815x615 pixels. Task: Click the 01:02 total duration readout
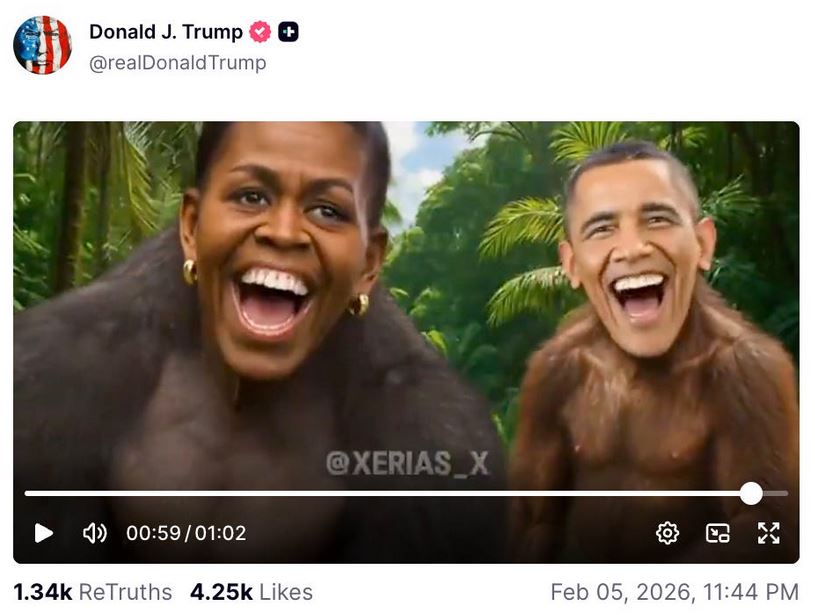[220, 533]
